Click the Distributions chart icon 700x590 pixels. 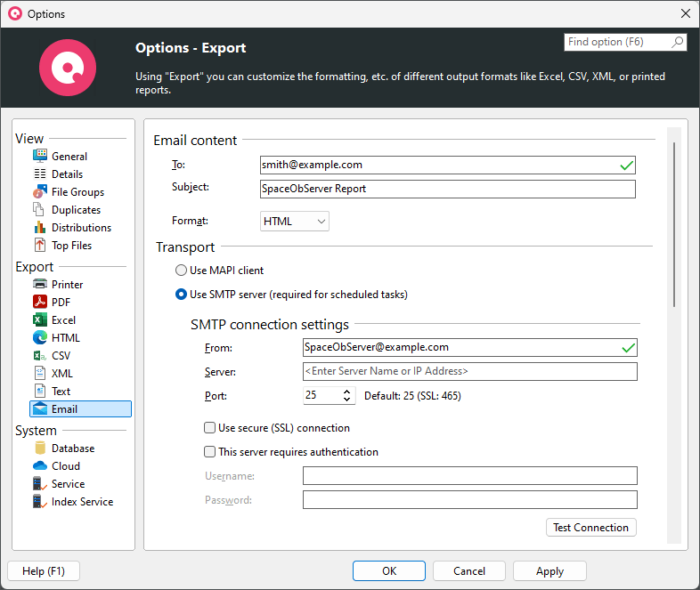click(40, 228)
